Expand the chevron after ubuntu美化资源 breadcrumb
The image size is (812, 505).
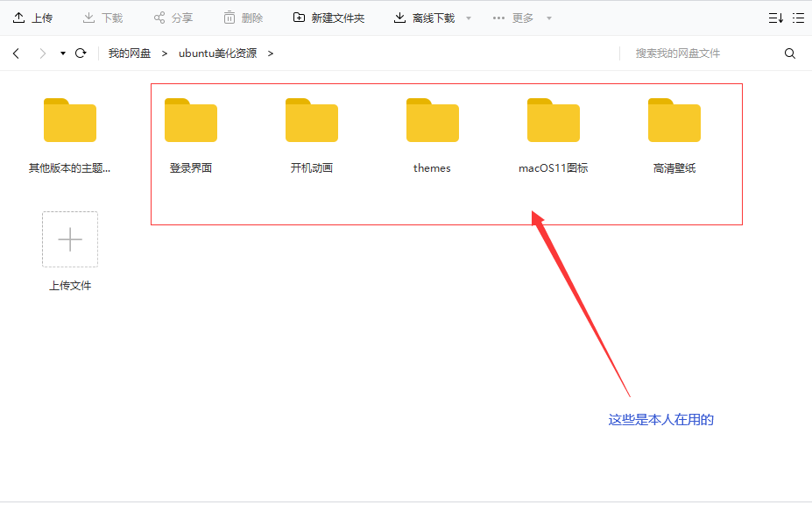click(271, 53)
